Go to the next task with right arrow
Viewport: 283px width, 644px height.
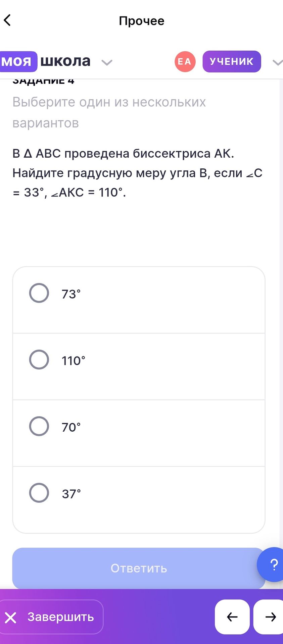269,617
